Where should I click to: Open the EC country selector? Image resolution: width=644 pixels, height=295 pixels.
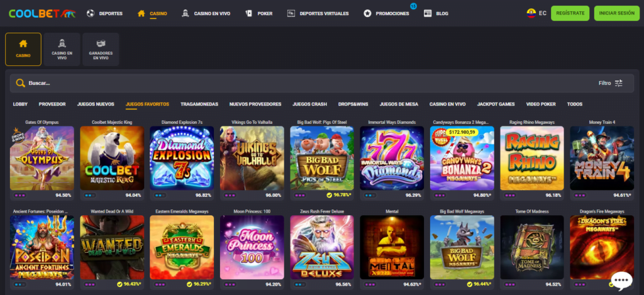point(536,13)
